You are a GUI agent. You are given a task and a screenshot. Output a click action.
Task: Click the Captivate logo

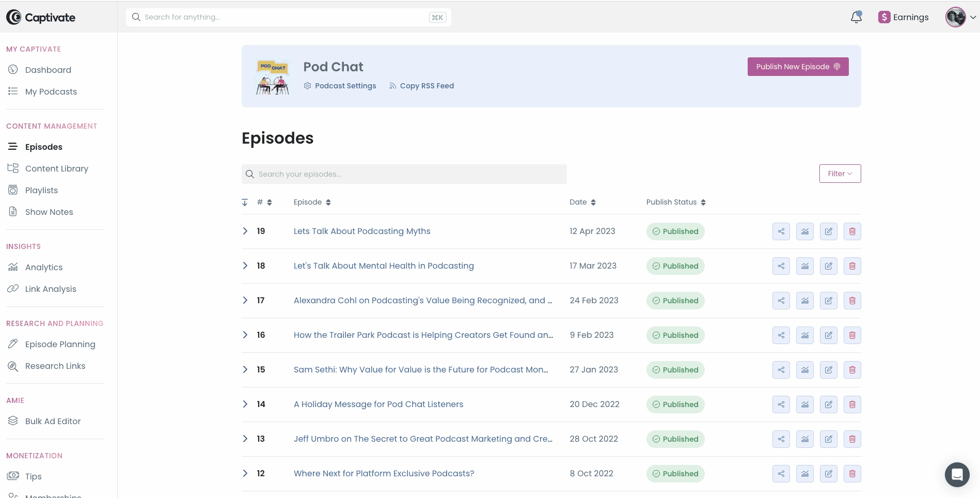[x=41, y=17]
